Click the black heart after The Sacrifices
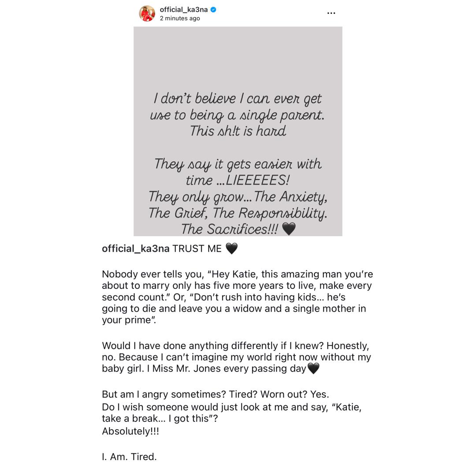This screenshot has width=476, height=476. 289,229
